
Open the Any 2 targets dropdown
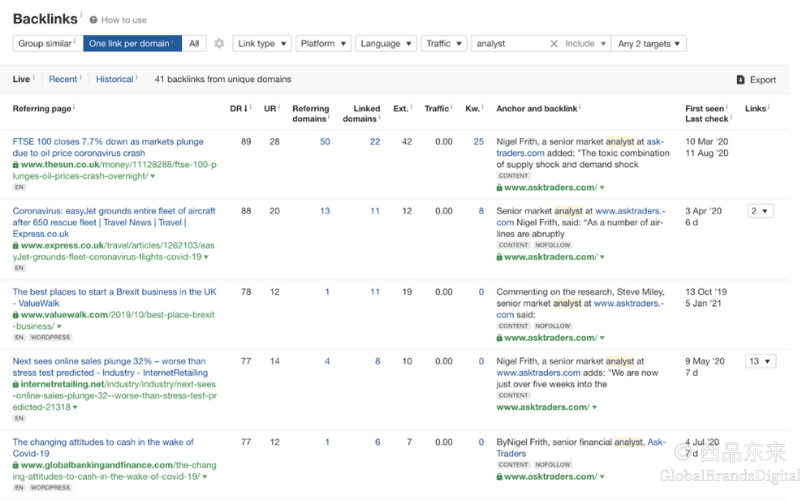pos(648,43)
